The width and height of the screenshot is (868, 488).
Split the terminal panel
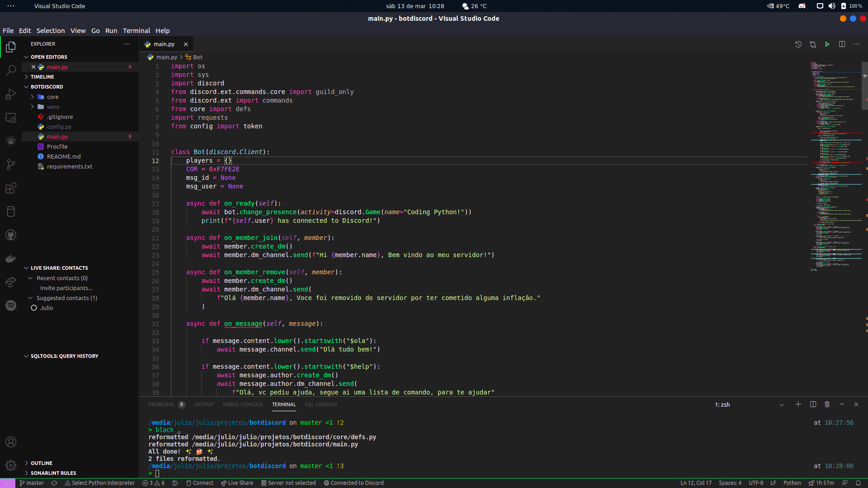pos(813,404)
